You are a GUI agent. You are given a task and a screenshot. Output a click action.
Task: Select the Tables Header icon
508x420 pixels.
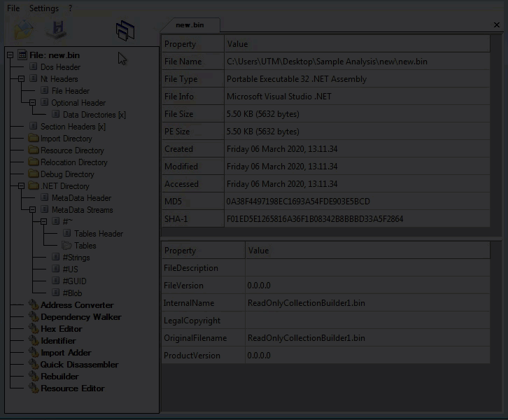click(x=66, y=233)
